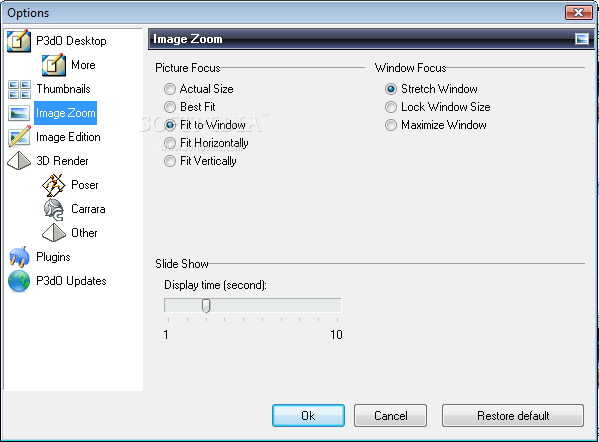Click the image icon in Image Zoom header
The height and width of the screenshot is (442, 599).
click(x=582, y=39)
